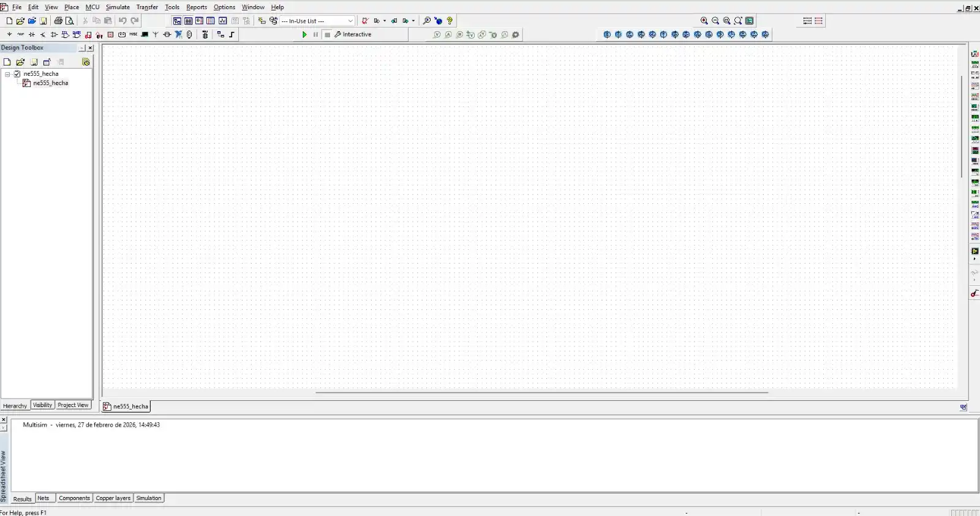Close the Spreadsheet View panel

pyautogui.click(x=4, y=419)
